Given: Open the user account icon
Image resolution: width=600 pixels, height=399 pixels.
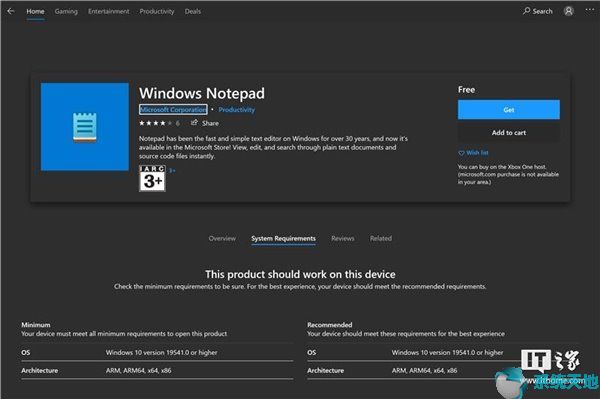Looking at the screenshot, I should point(569,11).
